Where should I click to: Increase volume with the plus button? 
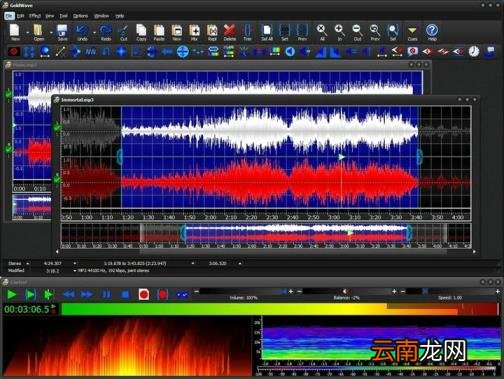[x=291, y=292]
